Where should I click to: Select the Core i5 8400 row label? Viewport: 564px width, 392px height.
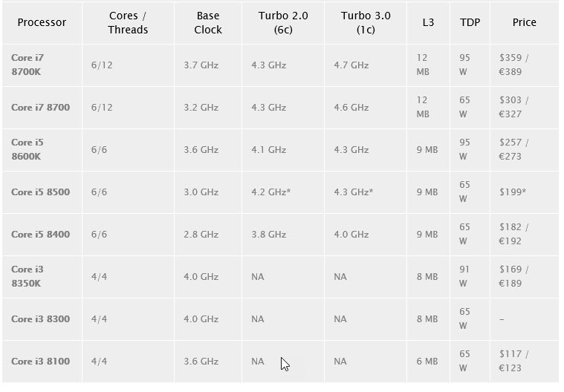tap(40, 234)
